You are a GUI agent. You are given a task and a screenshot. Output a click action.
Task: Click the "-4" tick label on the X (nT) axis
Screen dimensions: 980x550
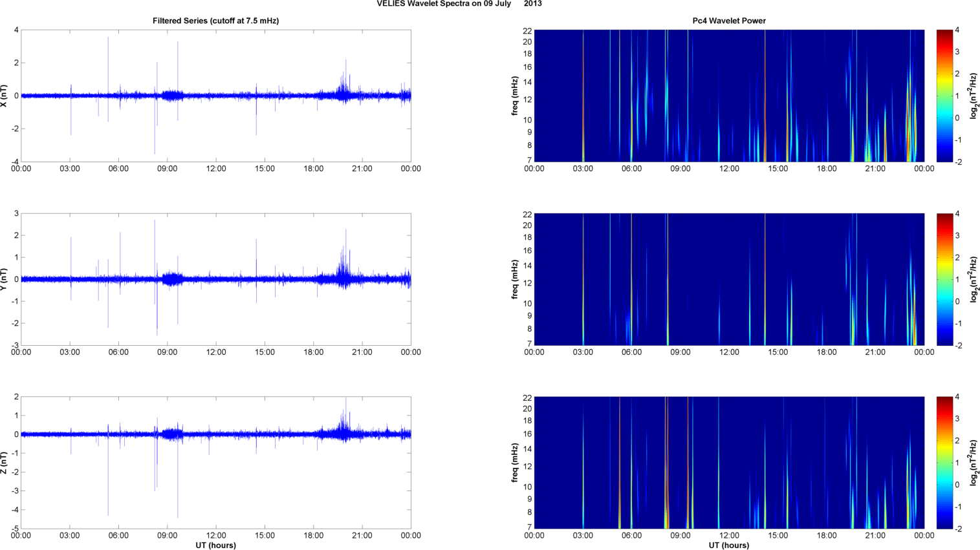(14, 162)
